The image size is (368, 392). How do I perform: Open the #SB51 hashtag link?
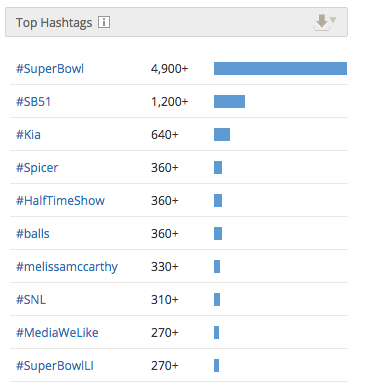[x=33, y=101]
